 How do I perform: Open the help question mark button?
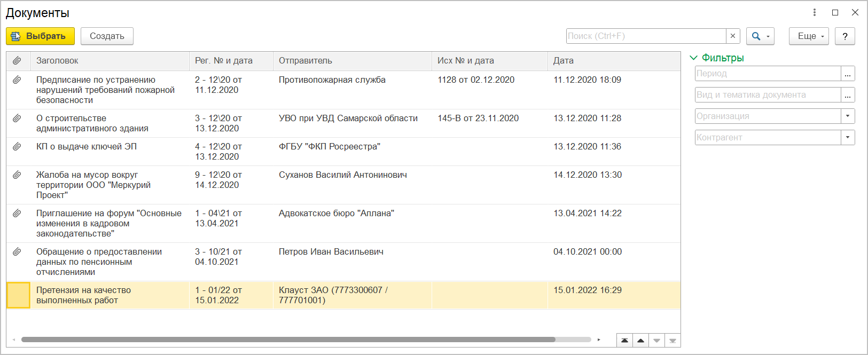(x=844, y=36)
